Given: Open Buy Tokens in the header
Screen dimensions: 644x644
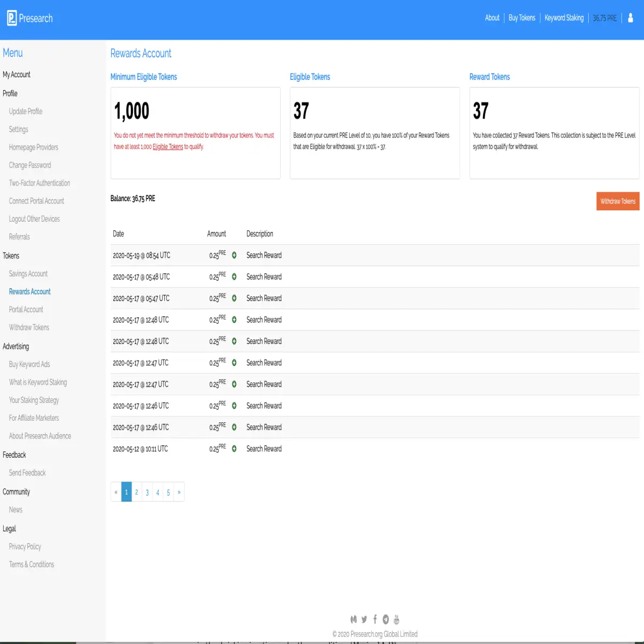Looking at the screenshot, I should [522, 18].
